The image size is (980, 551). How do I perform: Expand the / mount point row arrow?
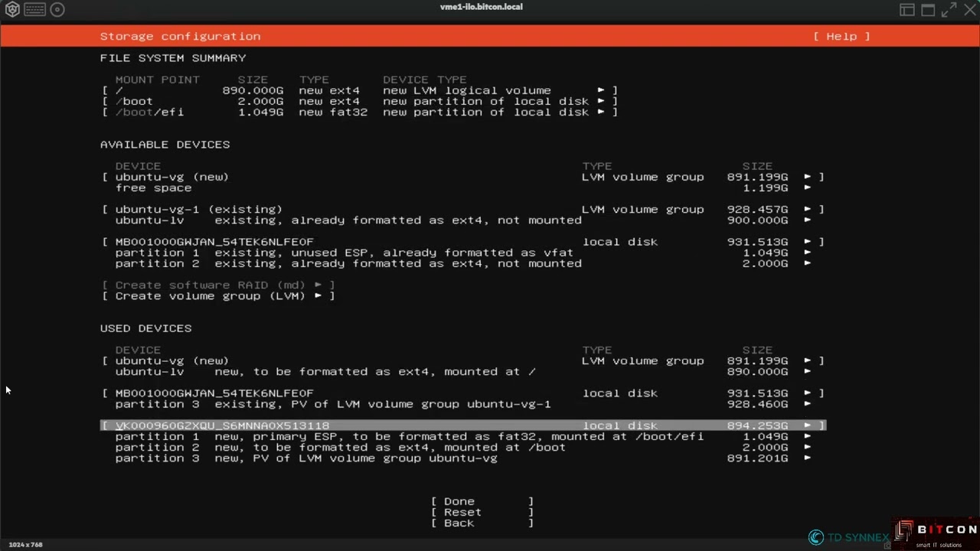(601, 90)
